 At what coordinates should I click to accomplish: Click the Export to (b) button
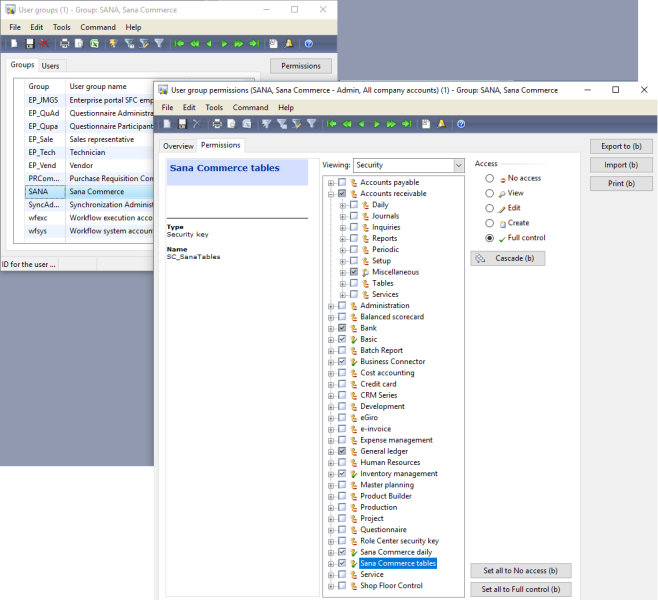pos(621,146)
